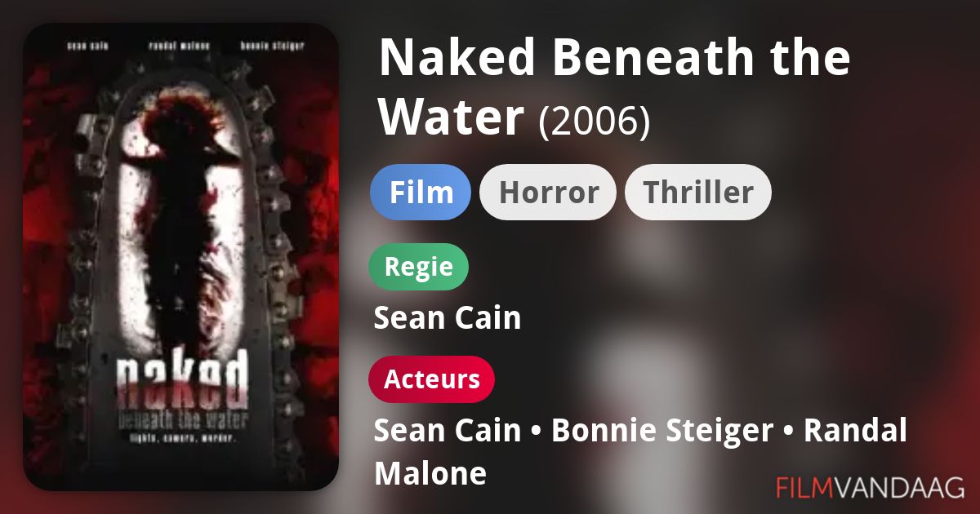This screenshot has width=980, height=514.
Task: Select the Thriller genre tag
Action: click(698, 193)
